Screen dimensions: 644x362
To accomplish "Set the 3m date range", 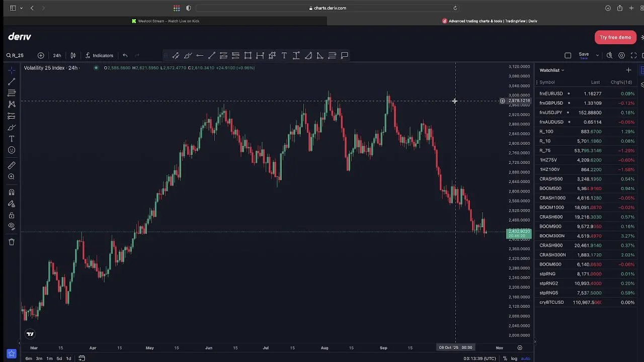I will click(39, 358).
